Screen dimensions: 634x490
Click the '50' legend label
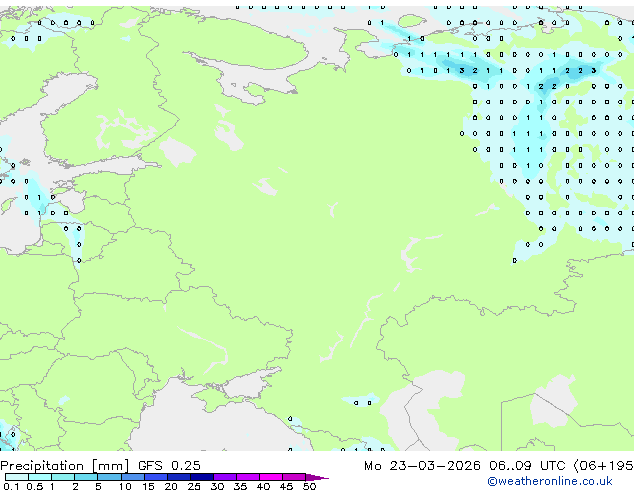click(x=309, y=486)
